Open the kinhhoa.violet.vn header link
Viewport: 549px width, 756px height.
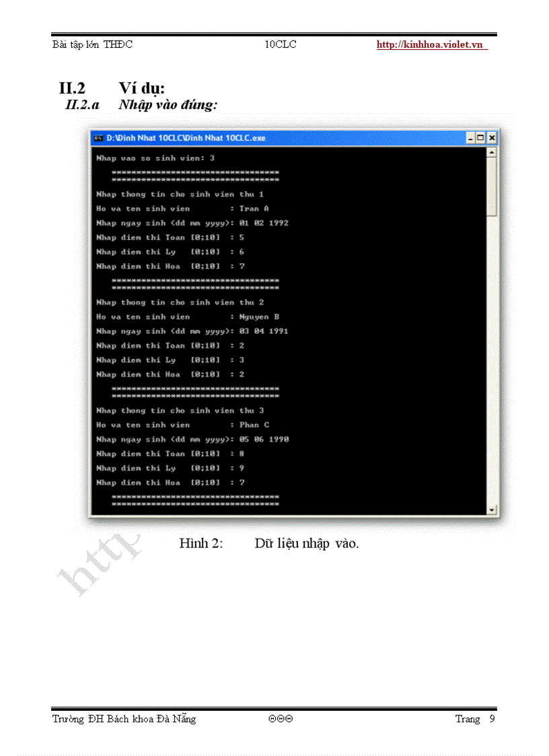pos(430,45)
